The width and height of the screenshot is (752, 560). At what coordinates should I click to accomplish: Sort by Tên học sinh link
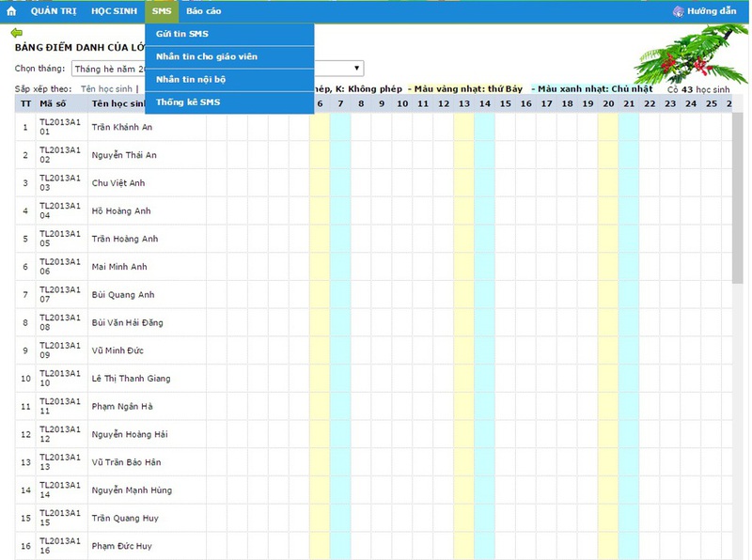pos(106,89)
